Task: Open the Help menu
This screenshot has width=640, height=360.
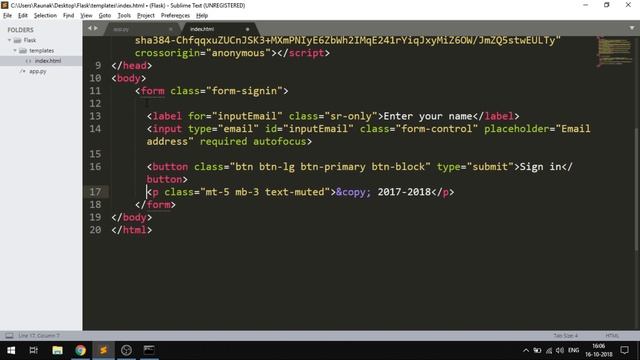Action: click(x=202, y=16)
